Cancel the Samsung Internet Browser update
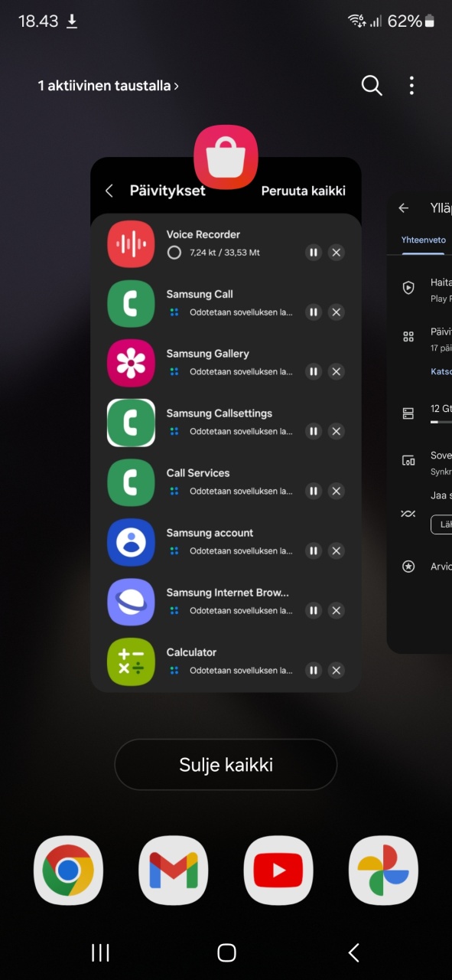452x980 pixels. click(336, 610)
